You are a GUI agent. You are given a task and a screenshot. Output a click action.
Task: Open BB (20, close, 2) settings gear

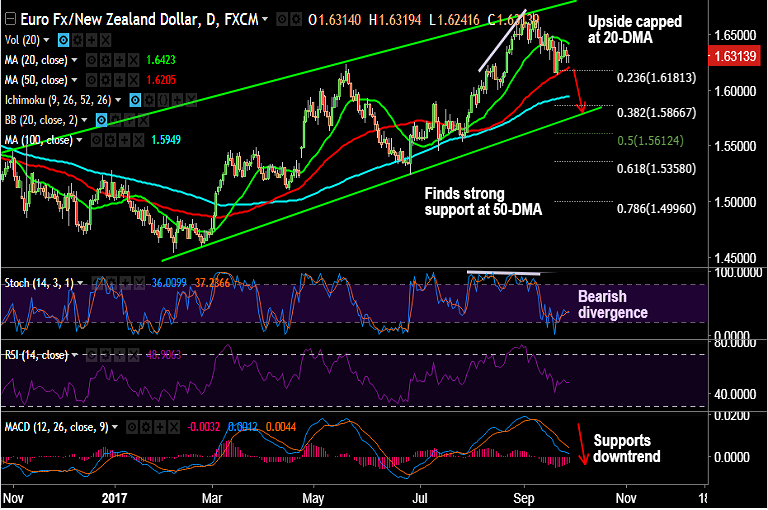[x=116, y=120]
